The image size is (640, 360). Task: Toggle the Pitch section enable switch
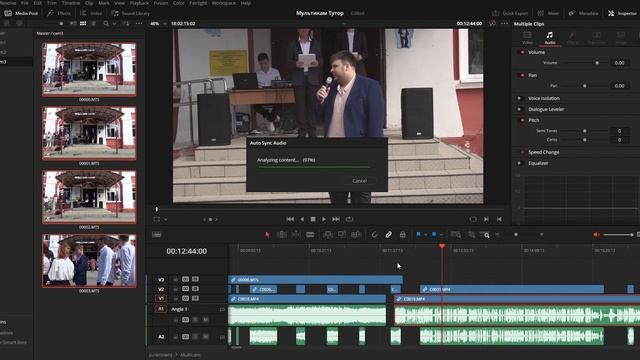pyautogui.click(x=521, y=120)
